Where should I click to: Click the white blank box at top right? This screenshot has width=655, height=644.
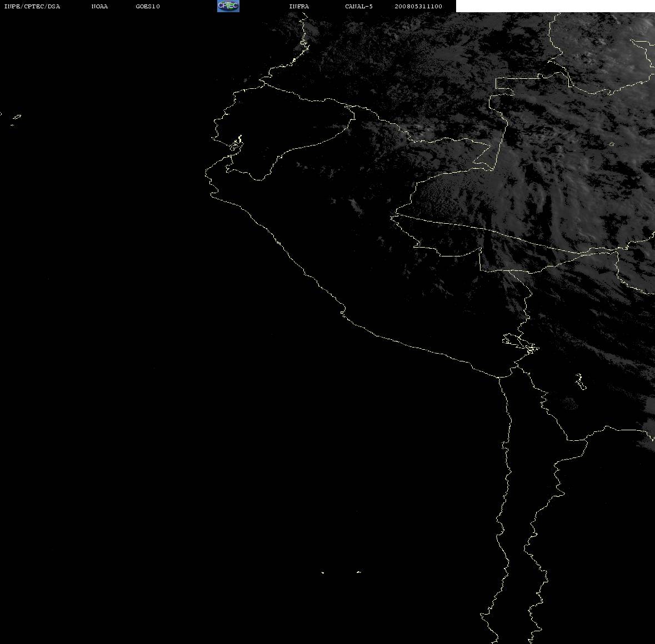pos(555,6)
